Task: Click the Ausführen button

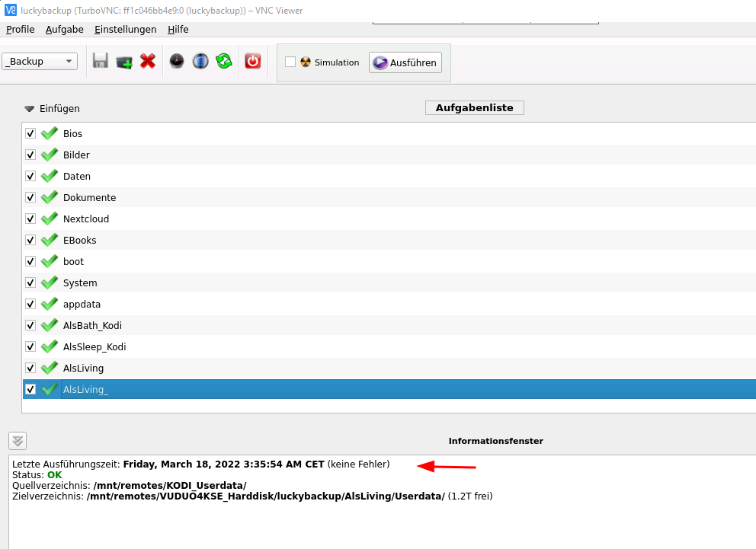Action: tap(405, 62)
